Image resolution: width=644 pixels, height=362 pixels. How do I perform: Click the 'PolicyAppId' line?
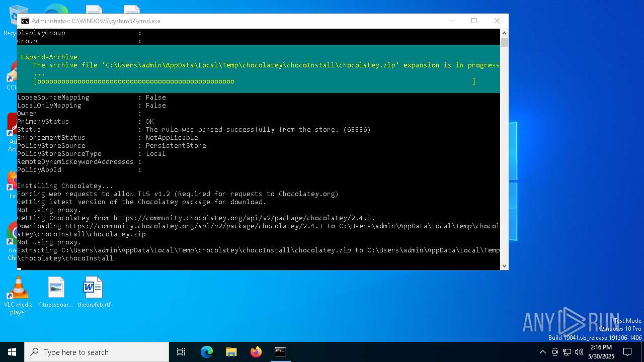[x=79, y=170]
